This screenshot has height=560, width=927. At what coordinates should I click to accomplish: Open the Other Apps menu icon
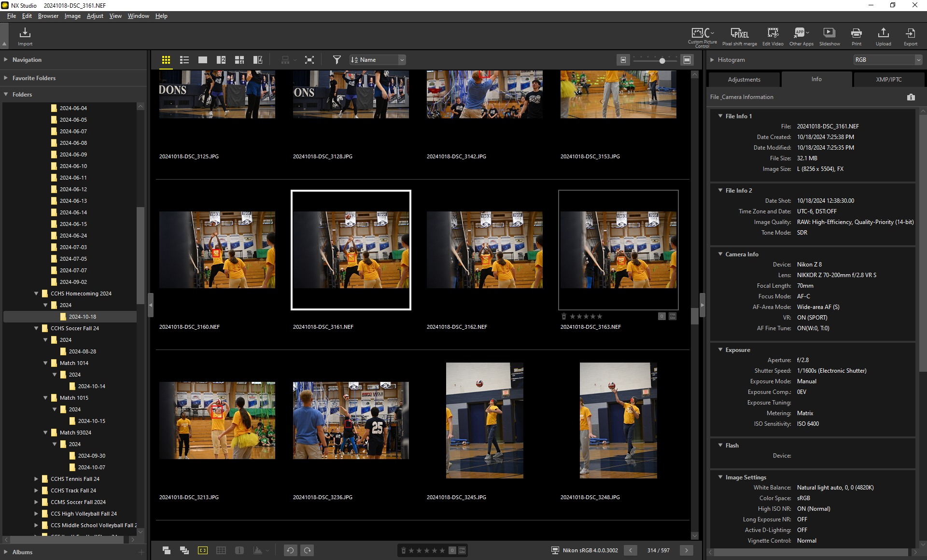pyautogui.click(x=801, y=33)
